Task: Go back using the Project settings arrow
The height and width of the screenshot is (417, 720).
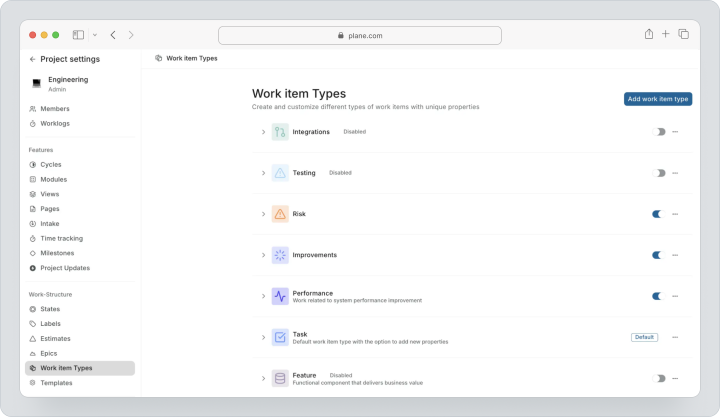Action: pyautogui.click(x=32, y=59)
